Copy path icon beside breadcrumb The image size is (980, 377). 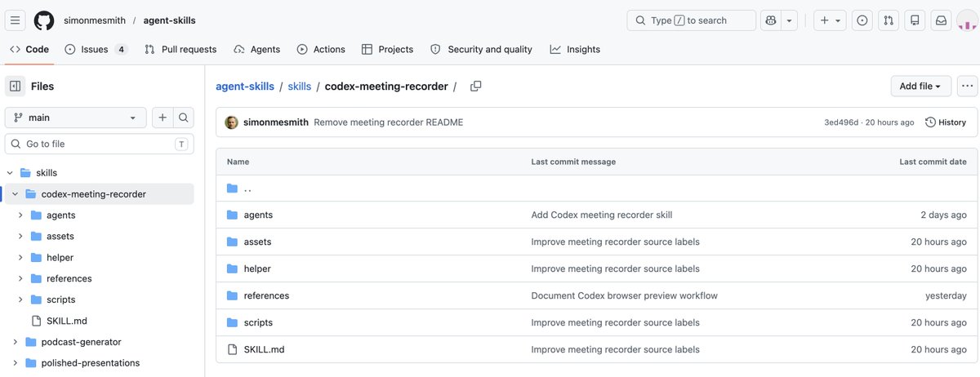(x=475, y=86)
